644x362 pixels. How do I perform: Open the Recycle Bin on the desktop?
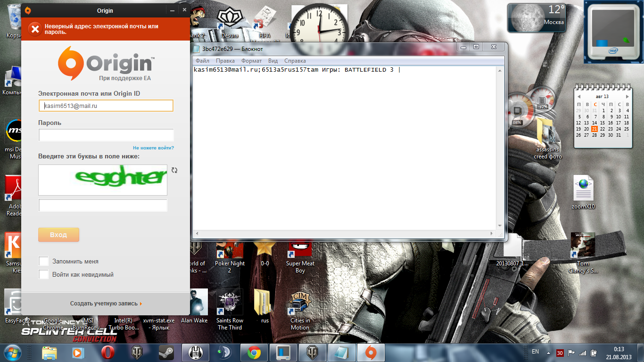[x=13, y=21]
